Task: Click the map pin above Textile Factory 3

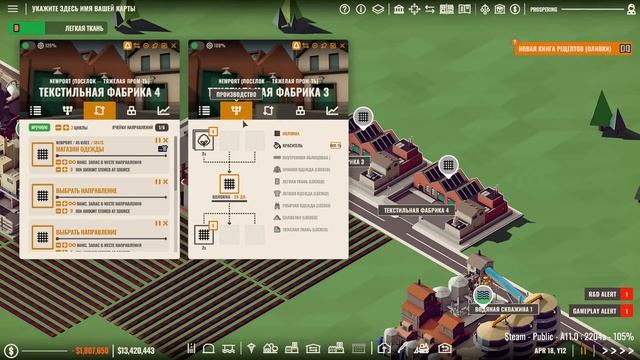Action: 363,117
